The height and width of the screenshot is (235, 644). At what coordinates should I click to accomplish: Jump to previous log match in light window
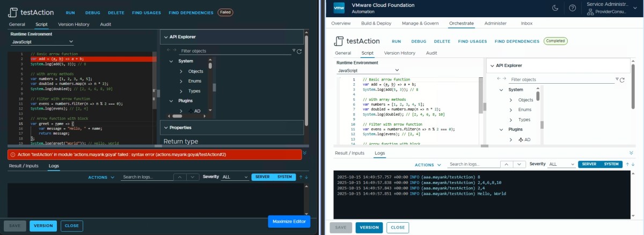507,164
